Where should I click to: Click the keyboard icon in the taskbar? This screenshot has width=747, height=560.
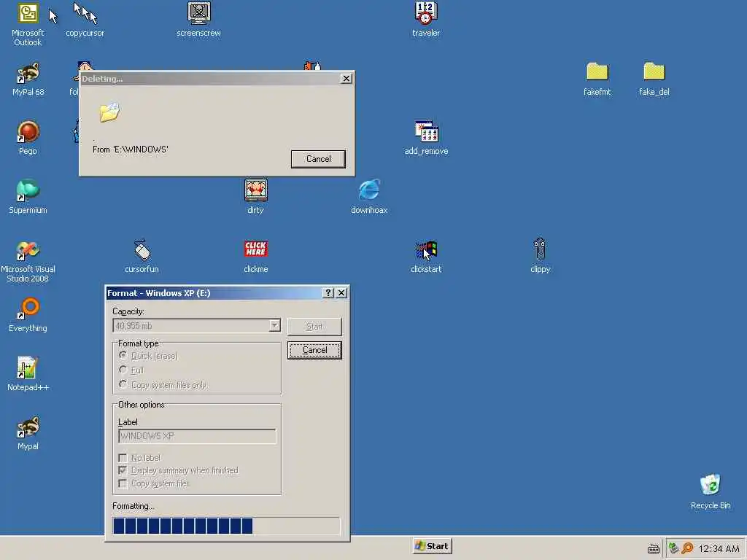coord(654,549)
